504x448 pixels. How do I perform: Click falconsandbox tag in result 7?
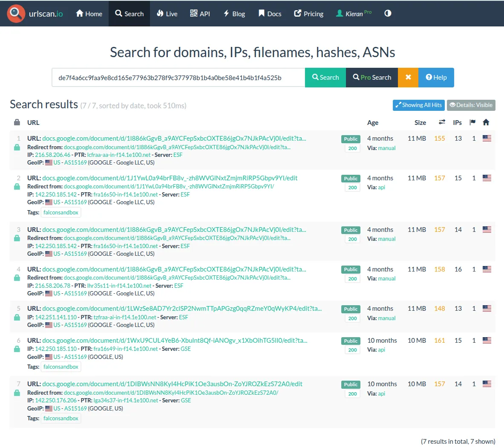[x=61, y=418]
